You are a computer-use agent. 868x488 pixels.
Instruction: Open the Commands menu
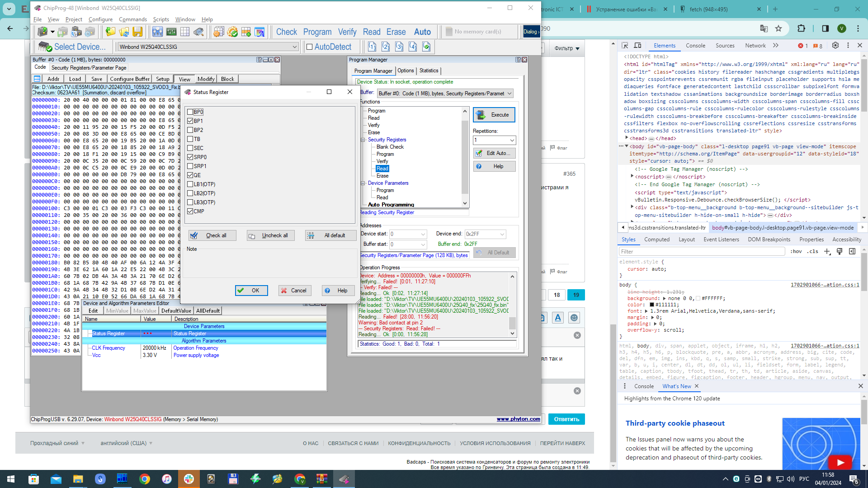[x=132, y=19]
